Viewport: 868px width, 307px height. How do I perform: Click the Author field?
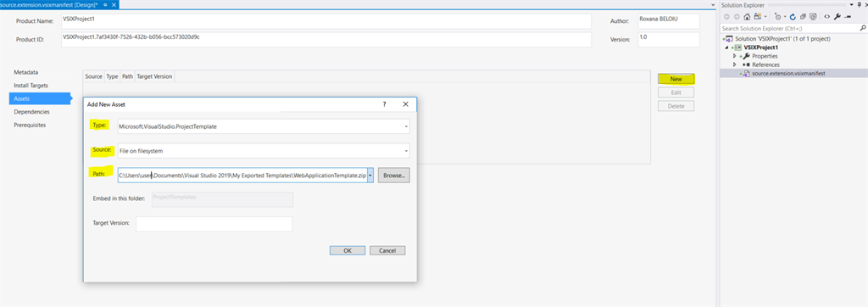(668, 21)
